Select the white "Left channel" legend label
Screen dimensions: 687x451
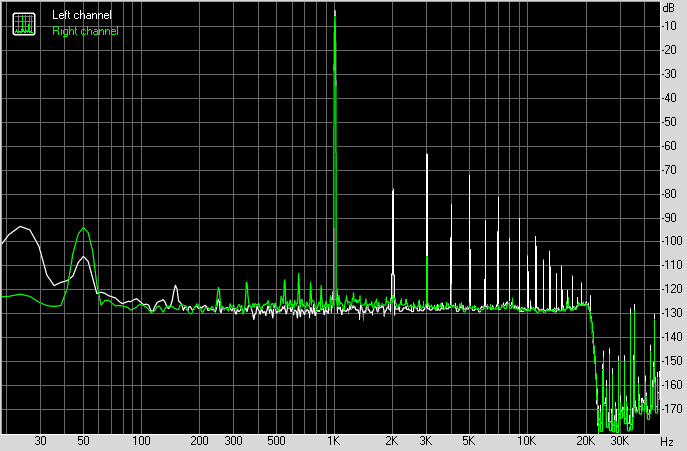pos(82,15)
